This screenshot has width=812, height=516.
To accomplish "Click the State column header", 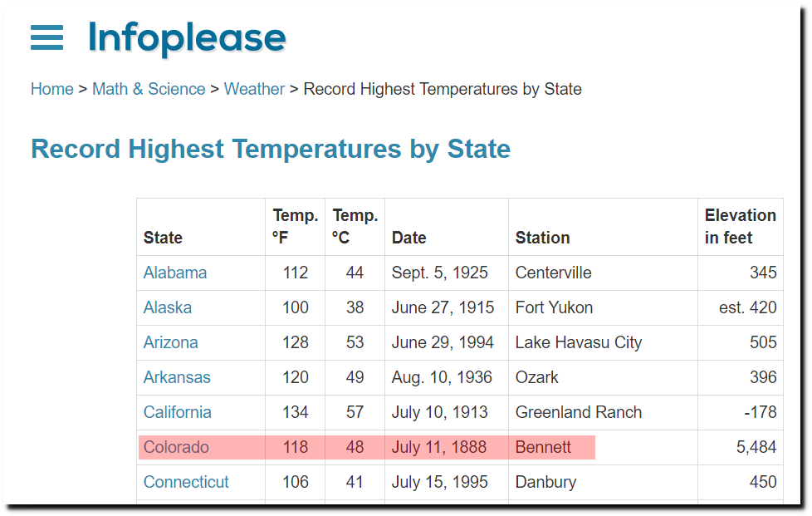I will pyautogui.click(x=163, y=238).
